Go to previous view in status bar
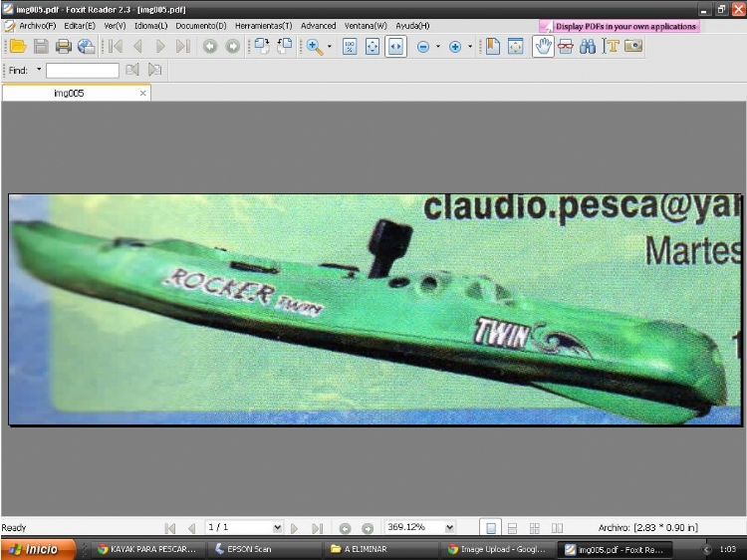This screenshot has height=560, width=747. pos(345,528)
